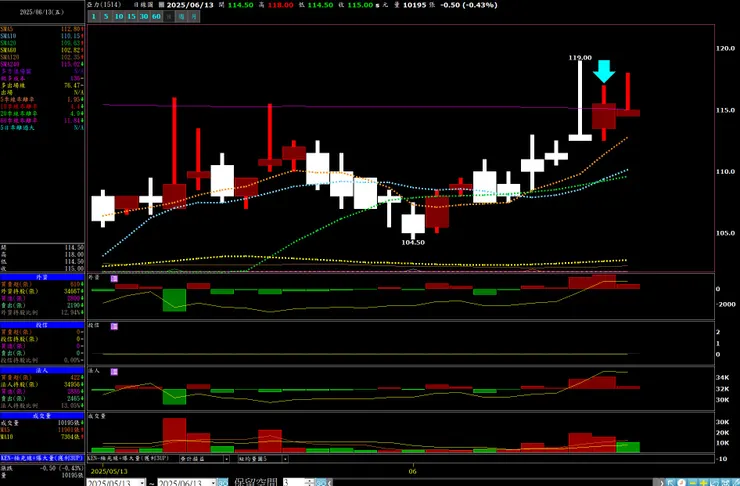Select the 成交量 panel header

pyautogui.click(x=42, y=416)
